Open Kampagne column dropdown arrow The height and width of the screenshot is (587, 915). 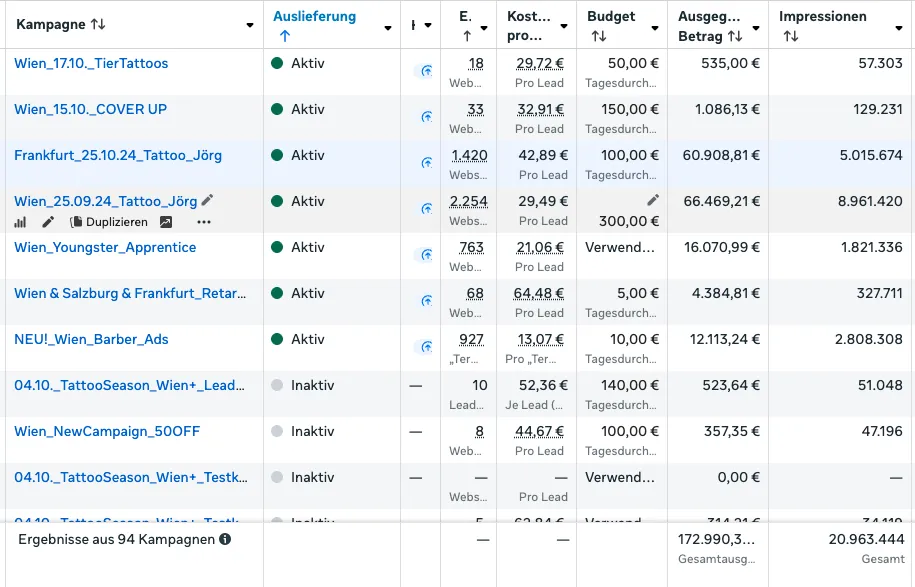pos(249,26)
